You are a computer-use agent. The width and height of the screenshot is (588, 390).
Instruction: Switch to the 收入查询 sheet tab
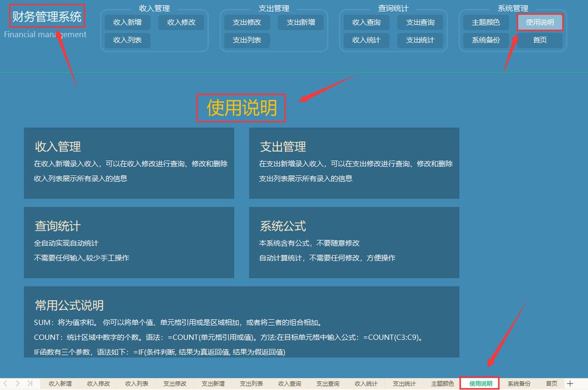point(289,384)
